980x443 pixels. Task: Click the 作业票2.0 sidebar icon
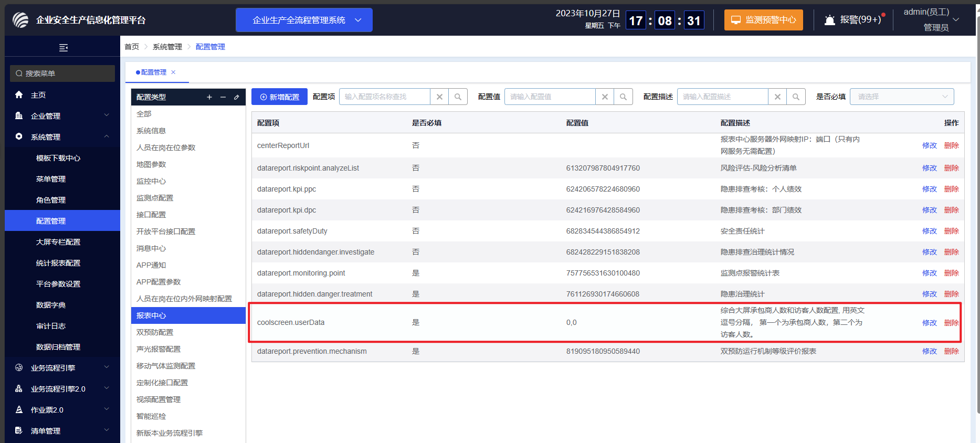[19, 409]
